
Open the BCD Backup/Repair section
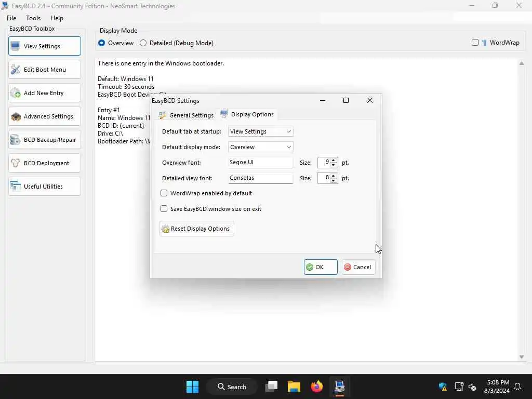pos(45,139)
